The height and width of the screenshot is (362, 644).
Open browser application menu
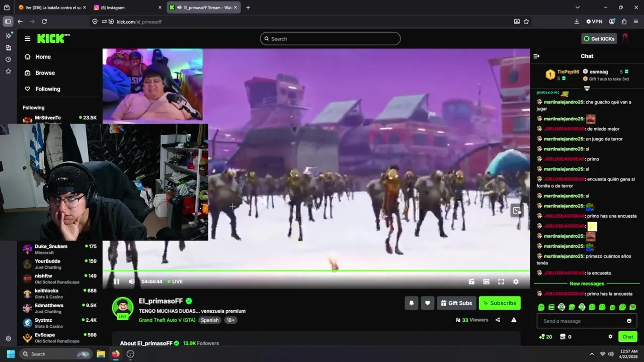tap(636, 22)
